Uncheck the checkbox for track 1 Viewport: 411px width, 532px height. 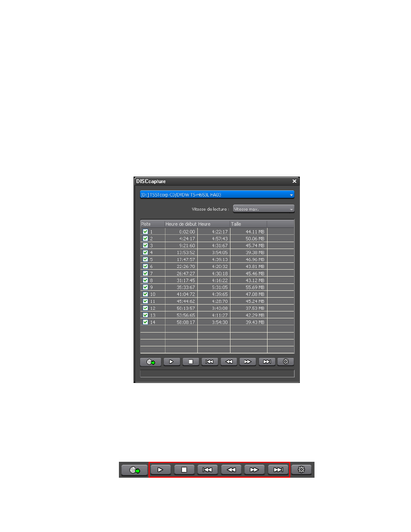coord(145,232)
